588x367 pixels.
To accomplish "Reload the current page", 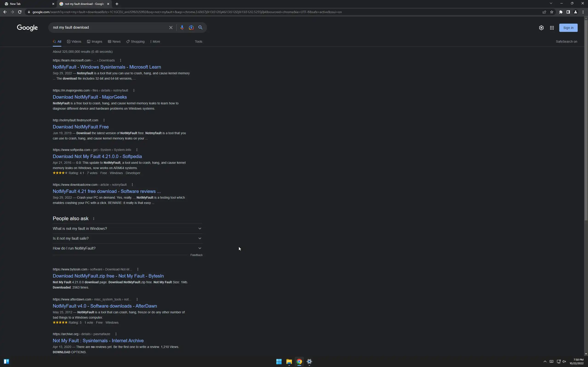I will pos(20,12).
